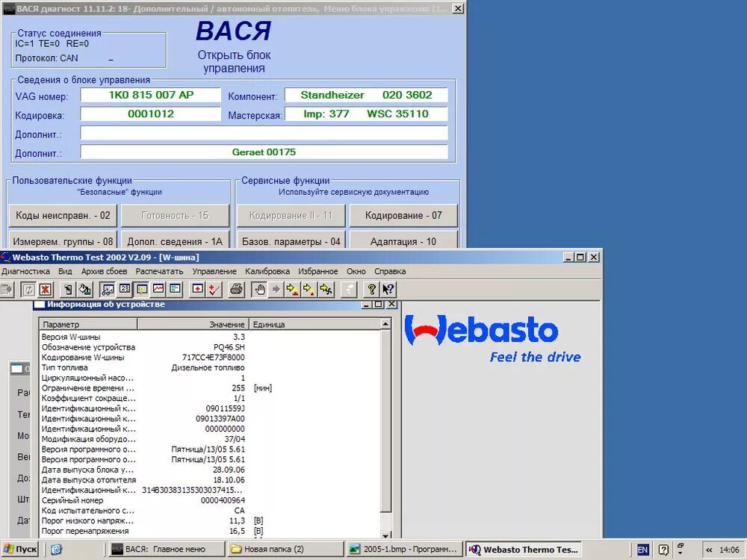Image resolution: width=747 pixels, height=560 pixels.
Task: Open the Распечатать menu
Action: click(159, 271)
